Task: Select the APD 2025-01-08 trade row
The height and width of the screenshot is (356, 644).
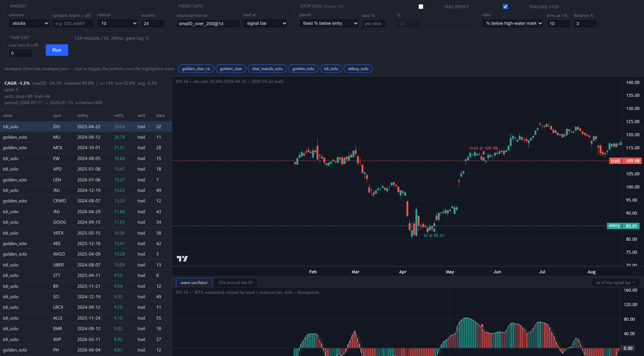Action: tap(86, 169)
